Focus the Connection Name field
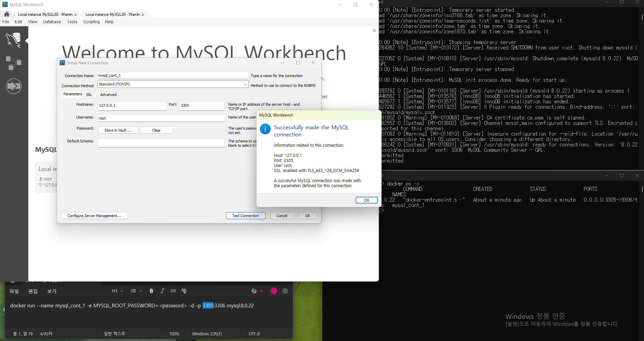 click(x=173, y=76)
